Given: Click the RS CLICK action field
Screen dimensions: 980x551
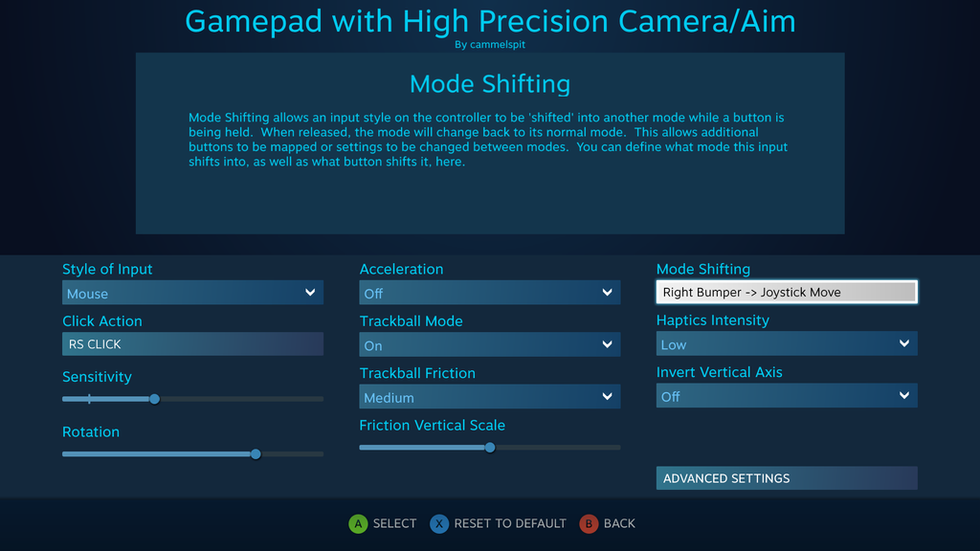Looking at the screenshot, I should (191, 344).
